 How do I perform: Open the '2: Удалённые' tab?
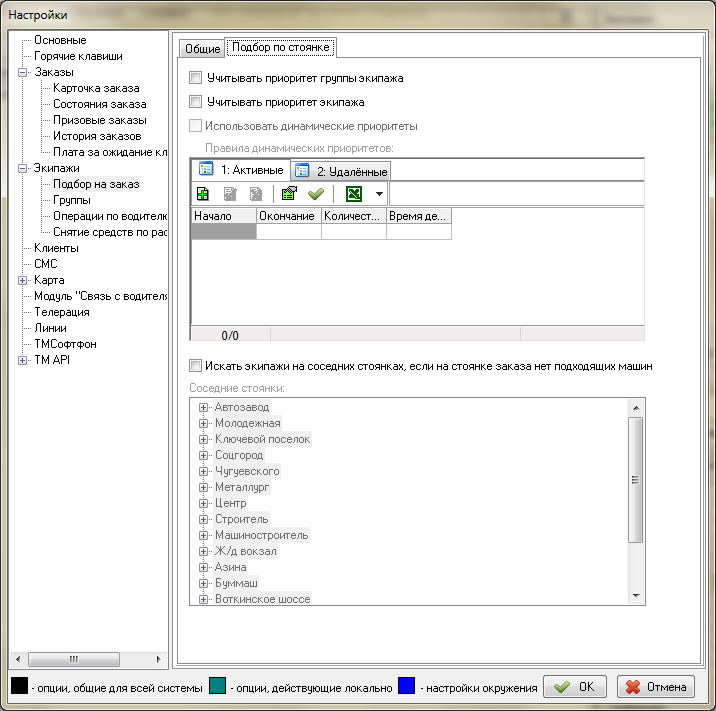(x=341, y=171)
